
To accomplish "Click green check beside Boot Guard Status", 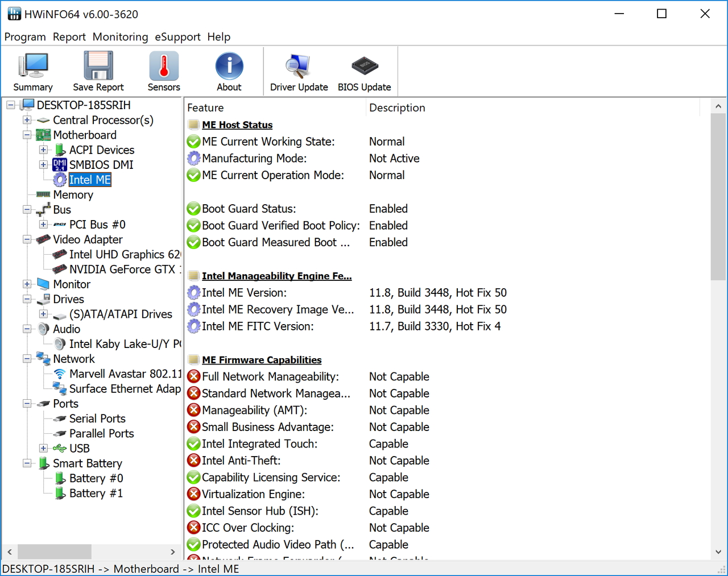I will [194, 209].
